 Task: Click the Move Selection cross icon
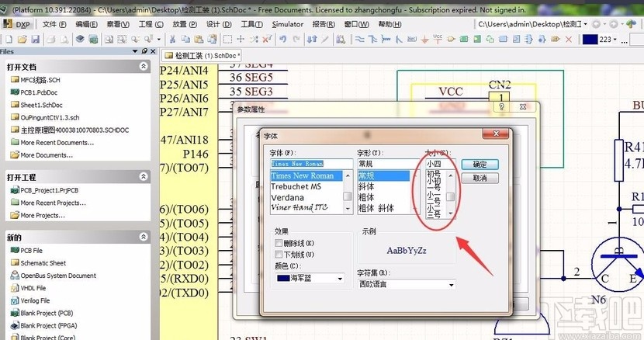241,40
